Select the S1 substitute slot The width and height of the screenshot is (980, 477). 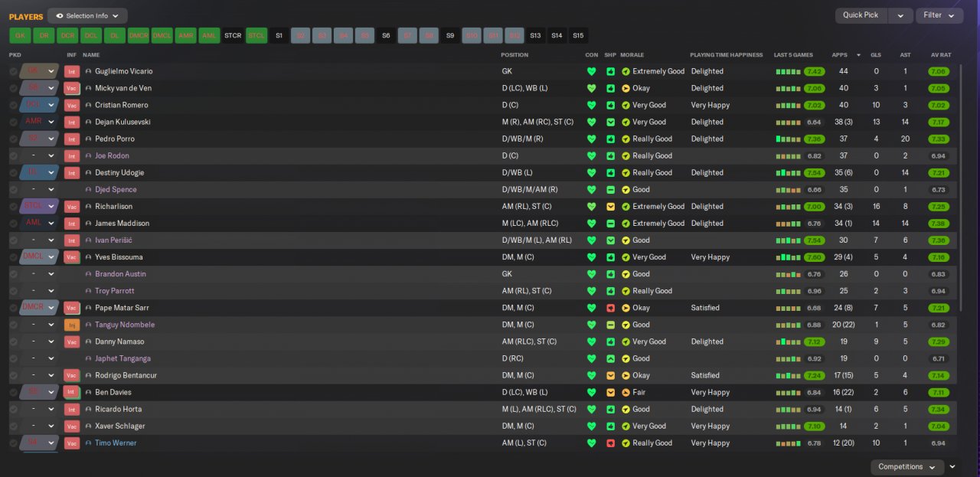tap(279, 35)
